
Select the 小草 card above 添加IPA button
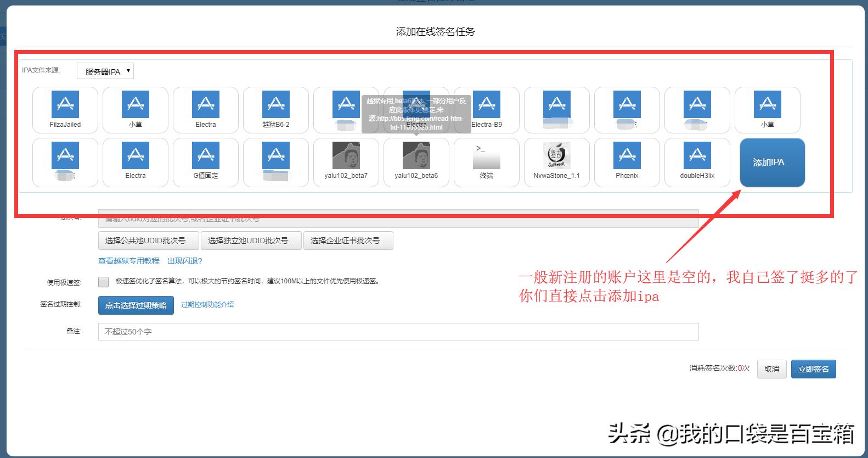(768, 110)
